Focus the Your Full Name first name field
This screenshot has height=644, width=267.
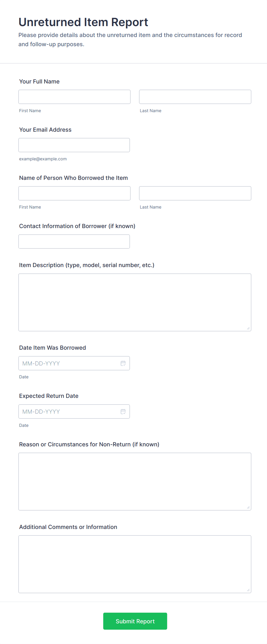74,97
